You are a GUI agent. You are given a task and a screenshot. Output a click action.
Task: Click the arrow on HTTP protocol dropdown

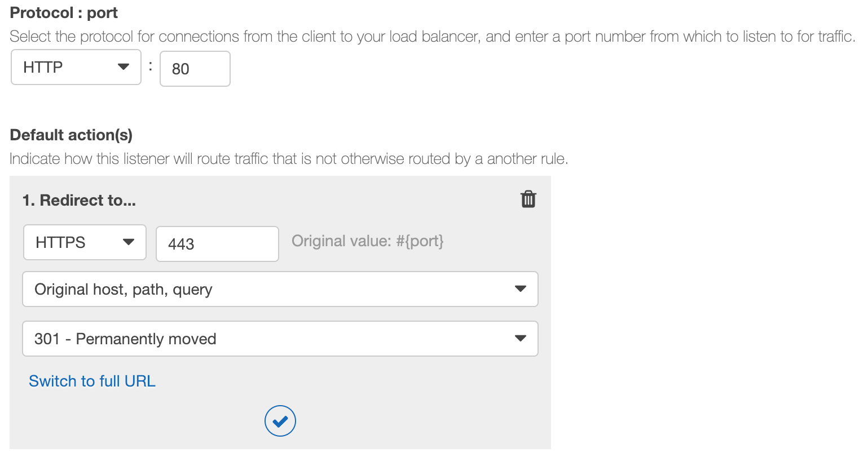point(124,67)
